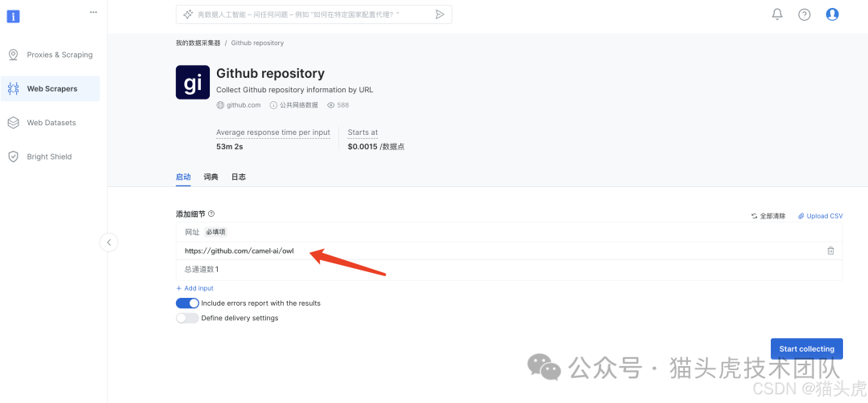Click the github.com domain link
Viewport: 868px width, 403px height.
tap(244, 105)
